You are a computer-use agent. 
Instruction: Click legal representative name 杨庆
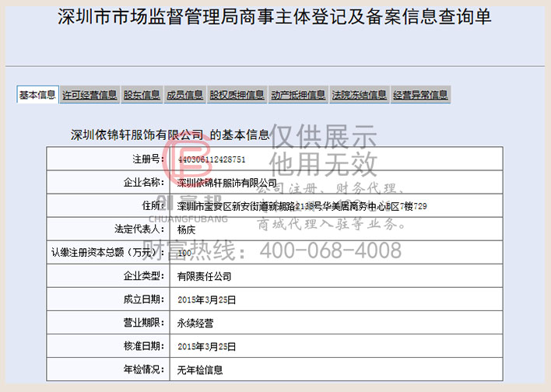coord(186,229)
